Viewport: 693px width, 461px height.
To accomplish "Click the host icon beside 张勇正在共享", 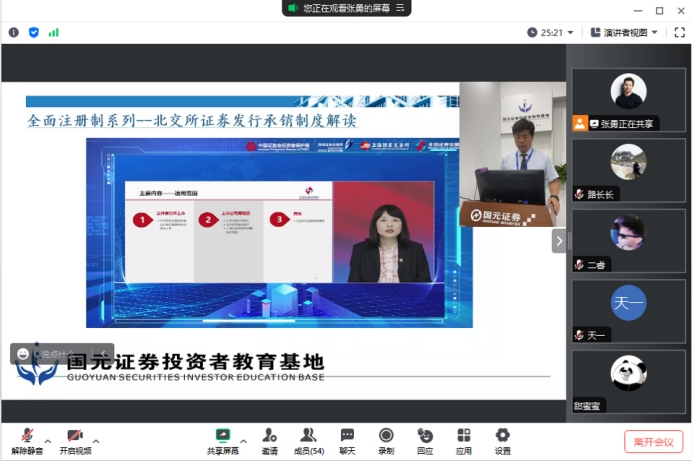I will [580, 123].
